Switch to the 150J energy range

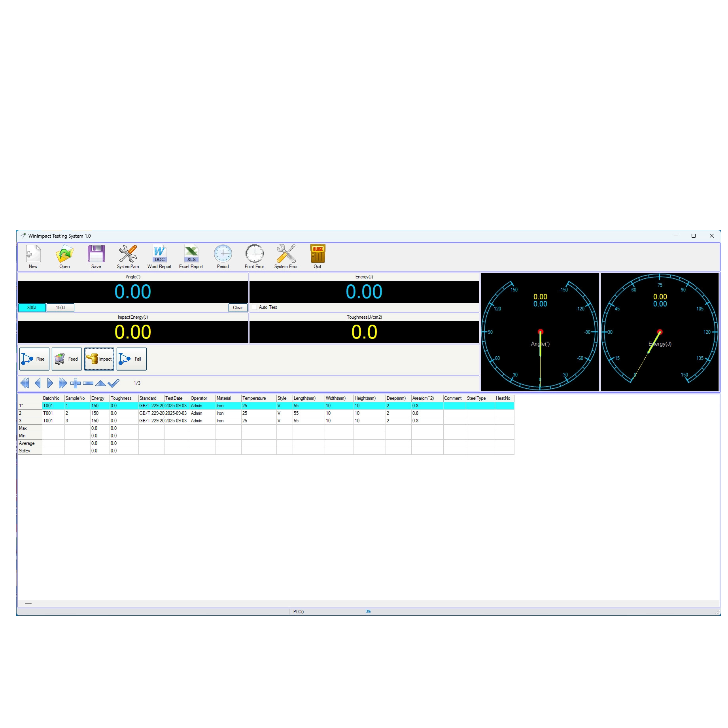pos(61,308)
